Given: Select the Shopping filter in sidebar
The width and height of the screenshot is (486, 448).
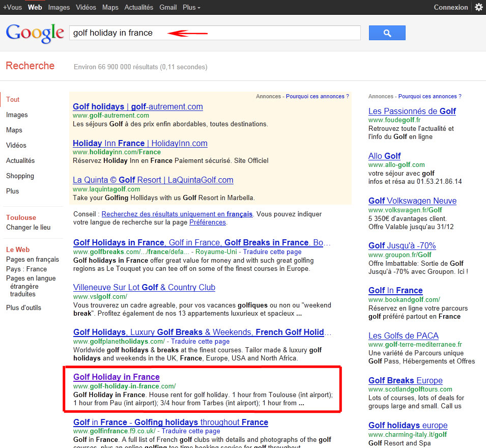Looking at the screenshot, I should [x=20, y=176].
